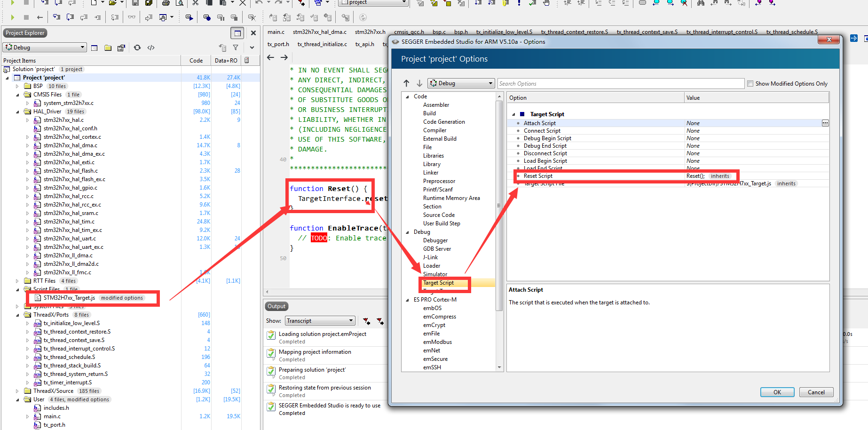Click the lock column icon next to Data+RO
The width and height of the screenshot is (868, 430).
(247, 60)
